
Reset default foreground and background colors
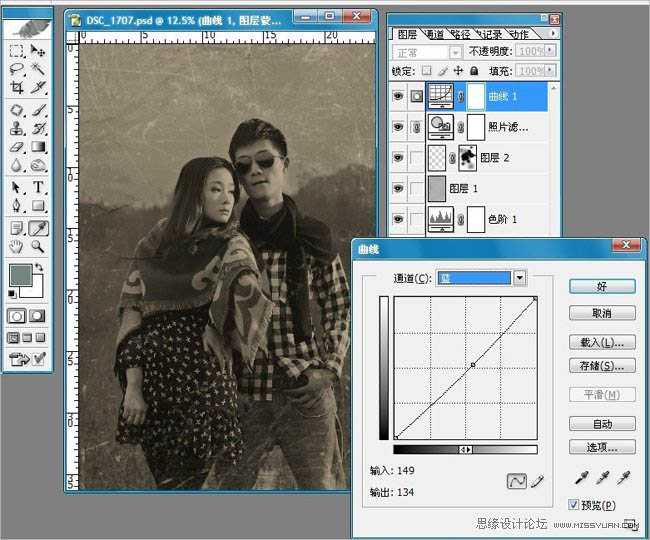pos(12,294)
